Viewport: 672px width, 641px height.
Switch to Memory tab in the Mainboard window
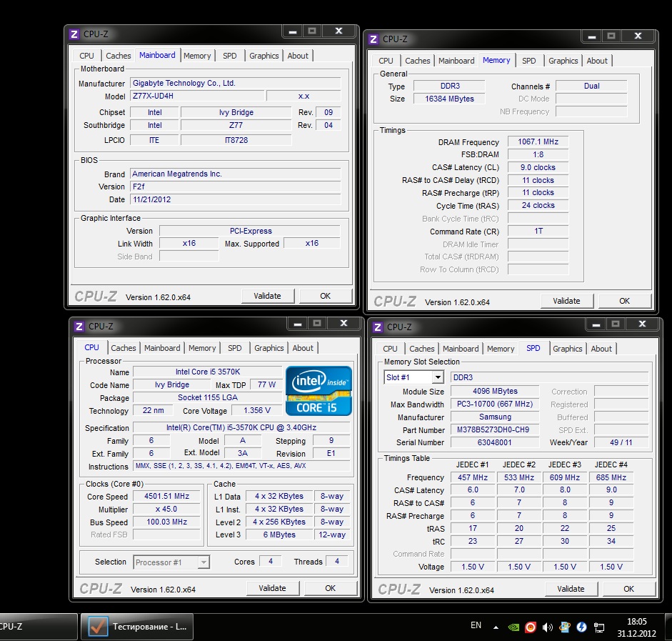pyautogui.click(x=197, y=56)
